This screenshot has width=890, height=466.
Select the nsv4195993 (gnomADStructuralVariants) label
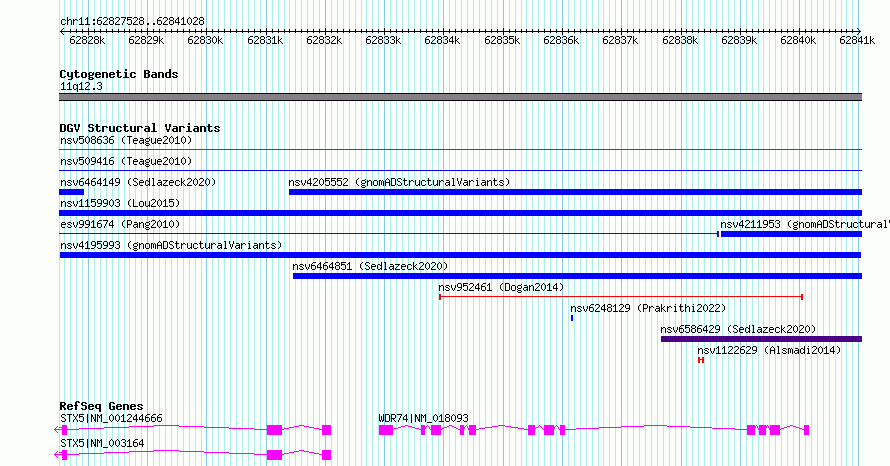(x=171, y=245)
